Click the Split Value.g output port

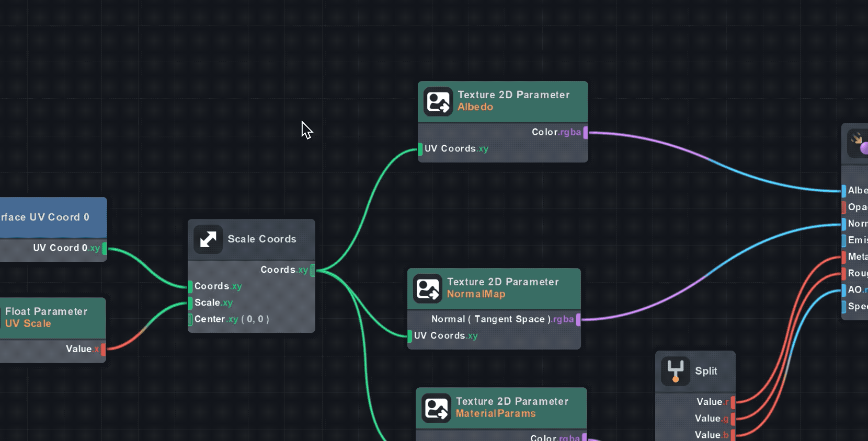[x=733, y=419]
